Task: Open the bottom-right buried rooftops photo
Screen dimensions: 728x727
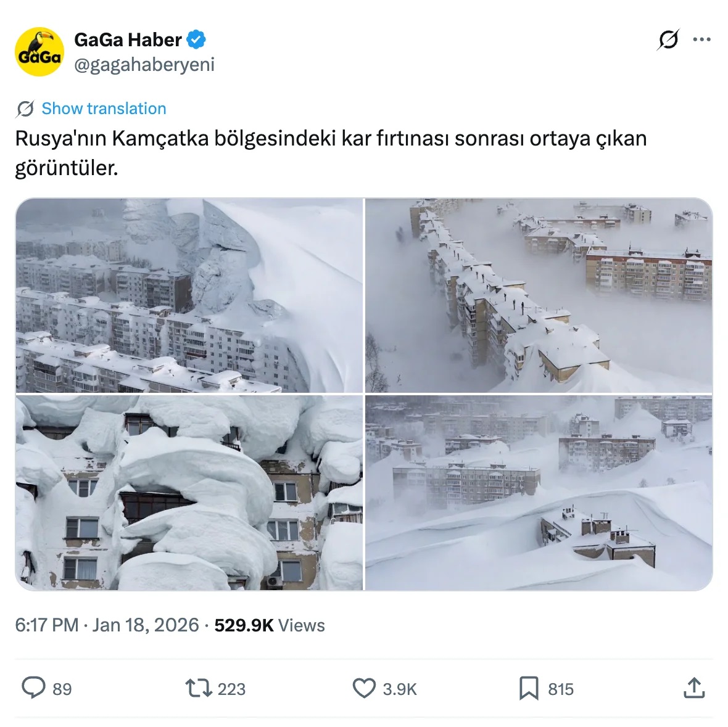Action: (539, 493)
